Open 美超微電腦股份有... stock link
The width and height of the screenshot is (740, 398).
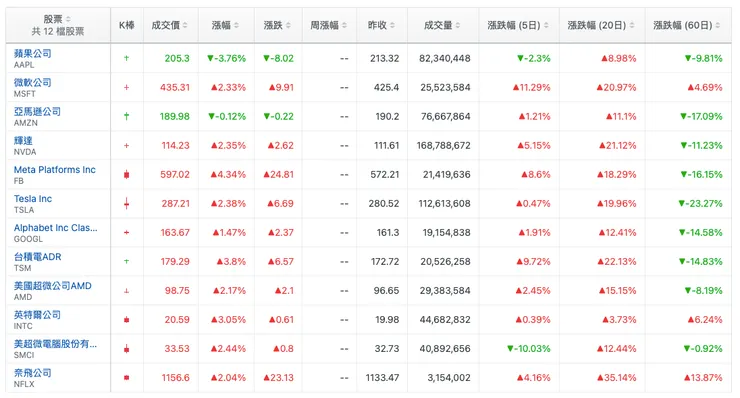[x=55, y=344]
